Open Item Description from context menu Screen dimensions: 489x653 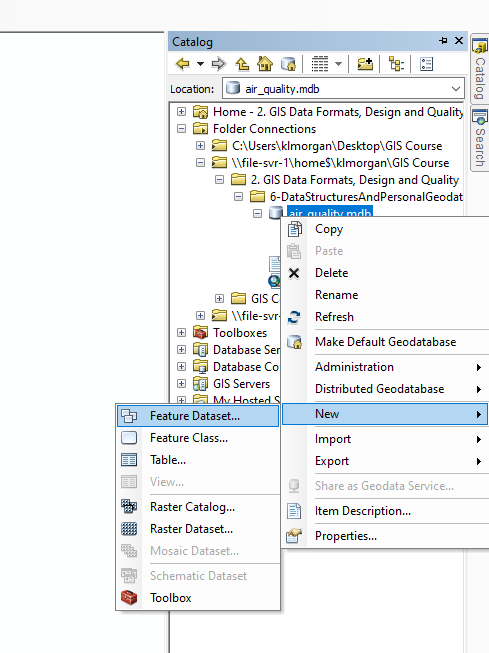point(363,511)
